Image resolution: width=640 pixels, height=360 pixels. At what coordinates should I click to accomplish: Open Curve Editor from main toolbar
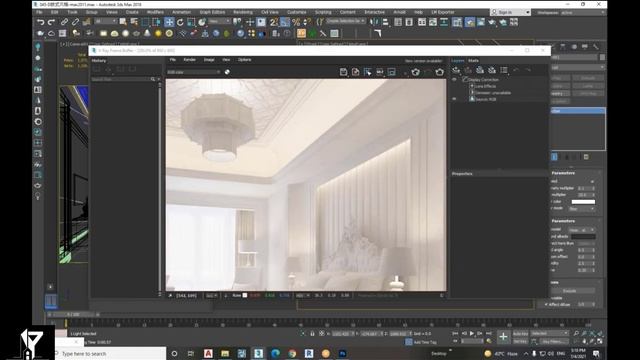[433, 22]
